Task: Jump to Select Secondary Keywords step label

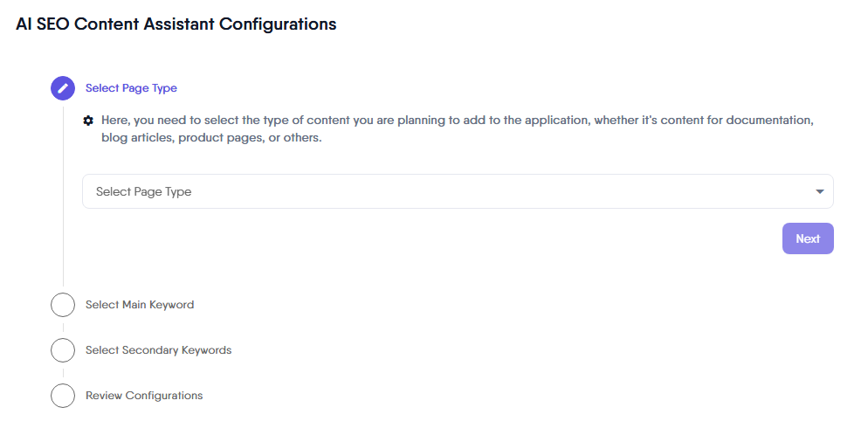Action: point(158,350)
